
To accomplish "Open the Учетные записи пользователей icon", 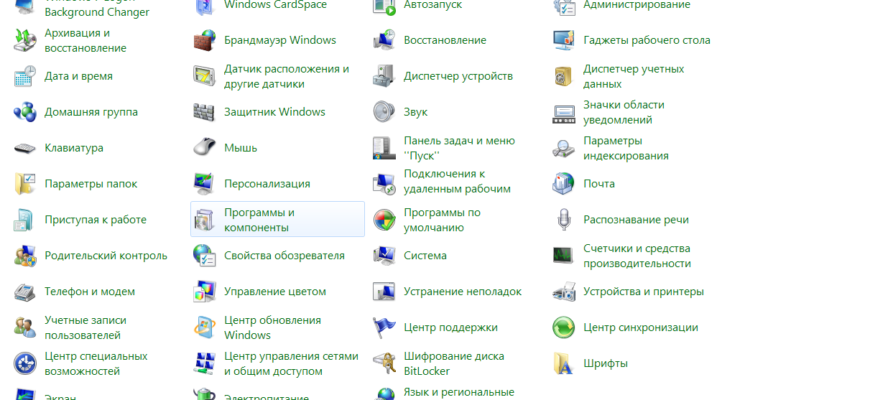I will (x=24, y=327).
